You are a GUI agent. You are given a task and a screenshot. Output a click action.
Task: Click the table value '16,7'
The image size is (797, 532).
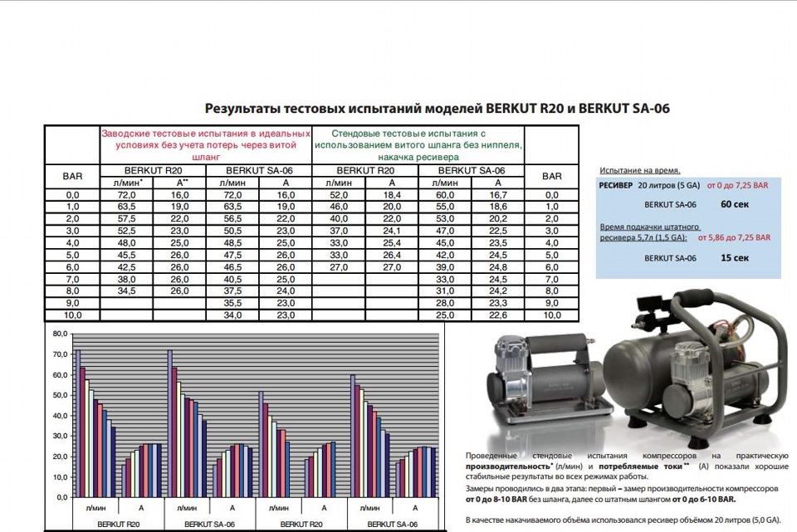(498, 194)
